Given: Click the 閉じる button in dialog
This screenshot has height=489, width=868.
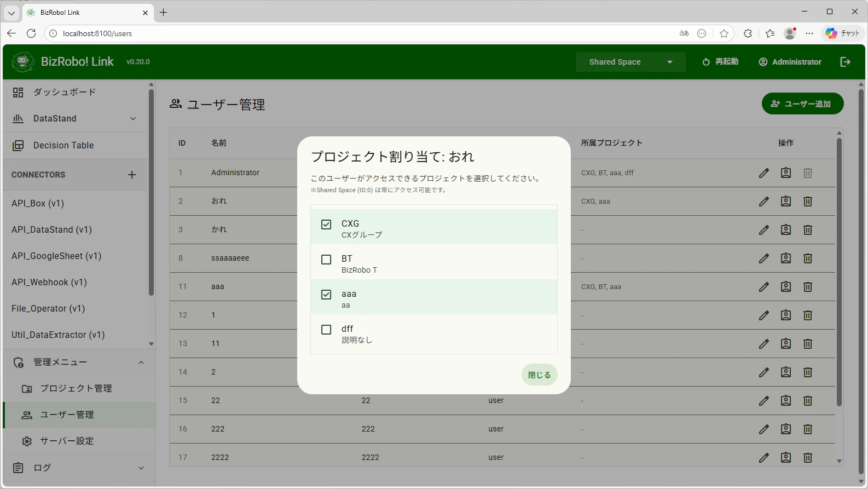Looking at the screenshot, I should pyautogui.click(x=539, y=375).
